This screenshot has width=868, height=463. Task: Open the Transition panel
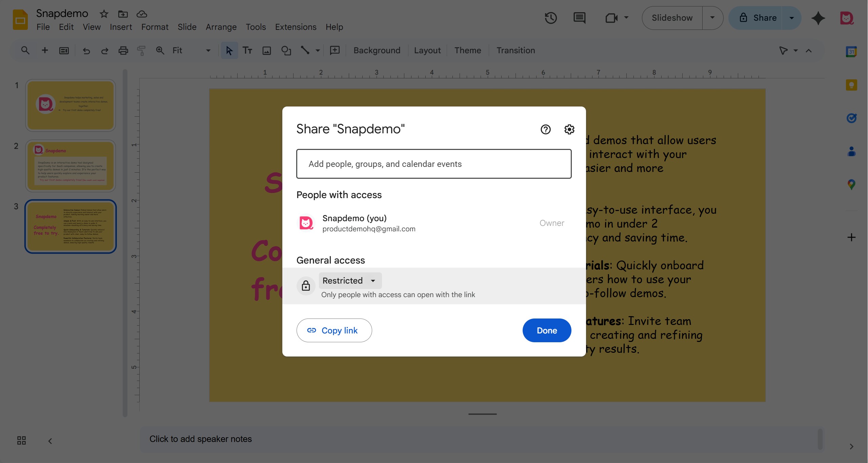coord(516,51)
